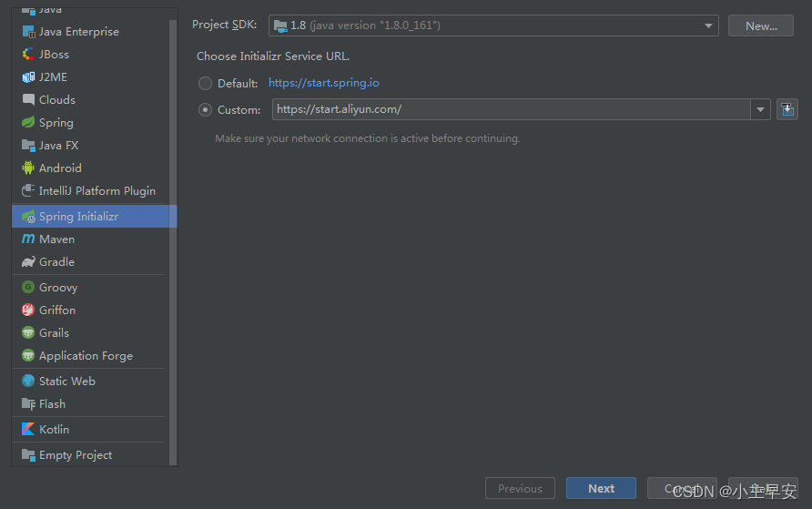Select the Maven project type icon
Screen dimensions: 812x509
28,239
